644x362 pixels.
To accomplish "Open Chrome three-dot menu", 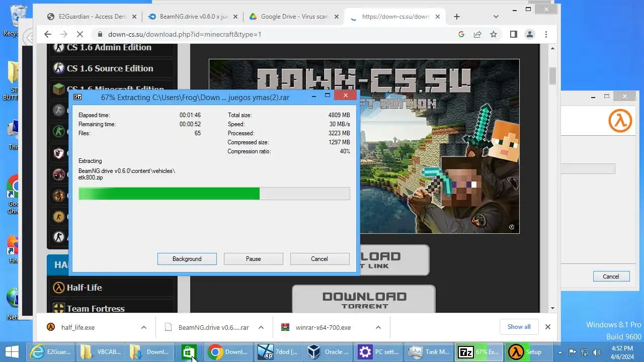I will (x=546, y=34).
